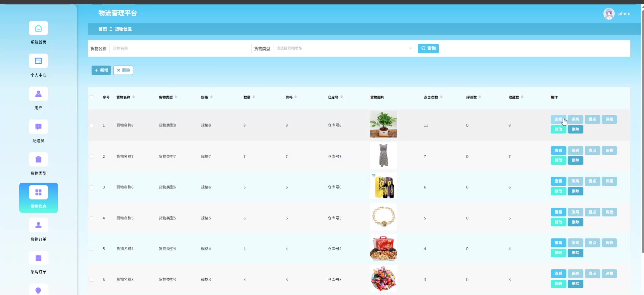The width and height of the screenshot is (644, 295).
Task: Sort by the 价格 column arrows
Action: (x=296, y=97)
